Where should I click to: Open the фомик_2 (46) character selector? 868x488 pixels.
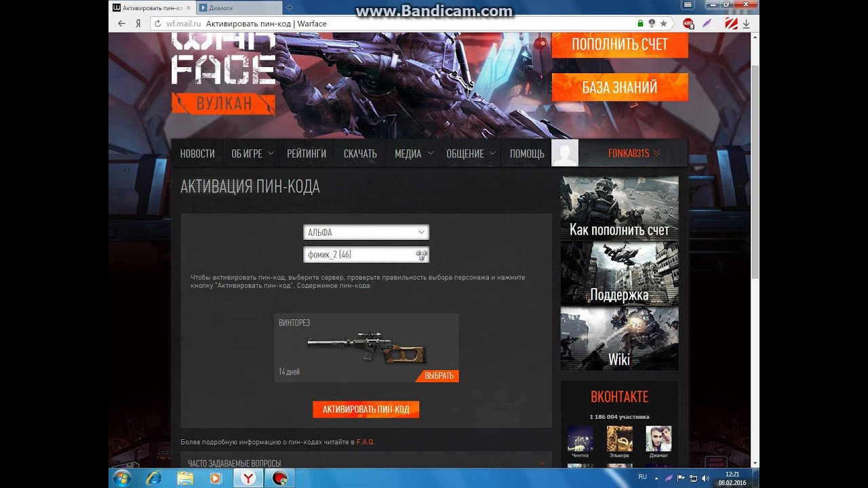tap(366, 255)
